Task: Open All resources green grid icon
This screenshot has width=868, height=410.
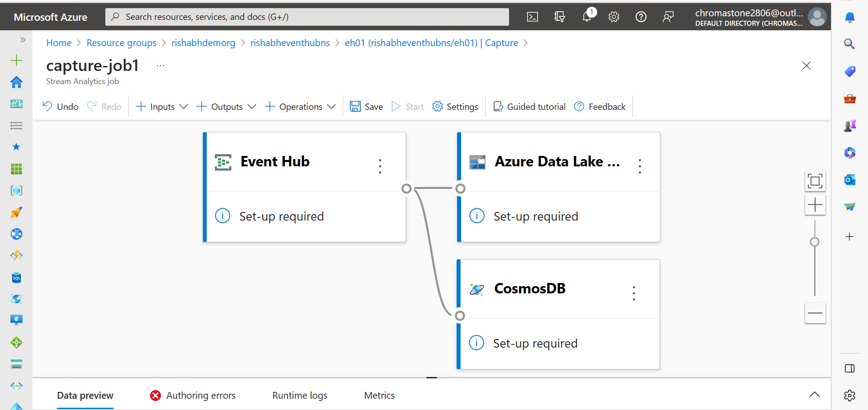Action: coord(16,169)
